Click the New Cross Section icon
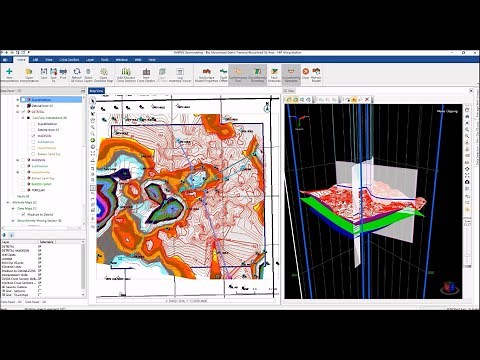480x360 pixels. (x=146, y=71)
